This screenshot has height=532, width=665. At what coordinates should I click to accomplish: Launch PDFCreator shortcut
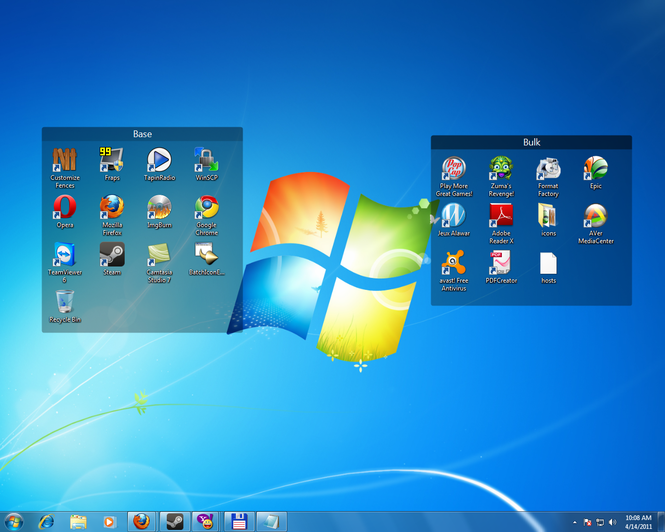(501, 267)
